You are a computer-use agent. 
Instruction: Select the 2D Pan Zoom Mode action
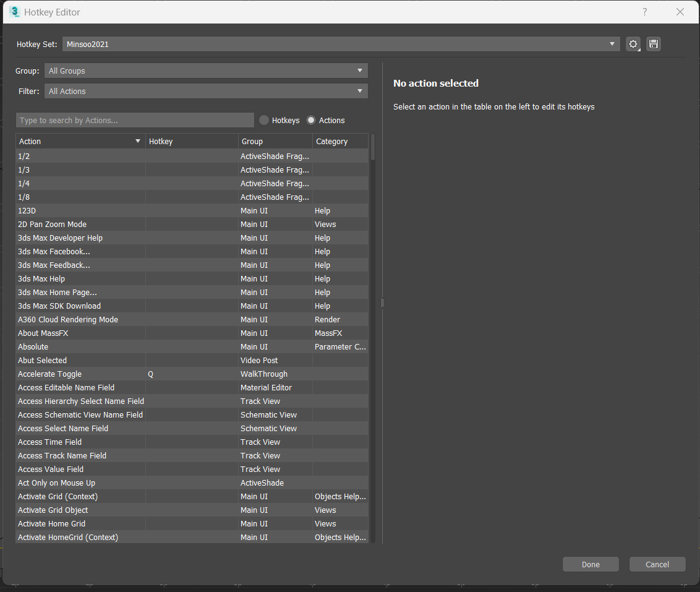(192, 224)
